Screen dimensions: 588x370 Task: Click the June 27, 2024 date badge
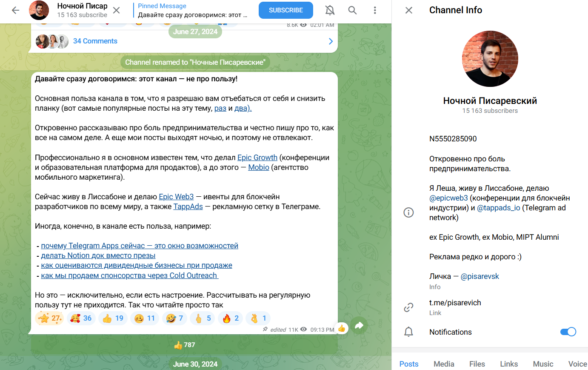[x=195, y=32]
